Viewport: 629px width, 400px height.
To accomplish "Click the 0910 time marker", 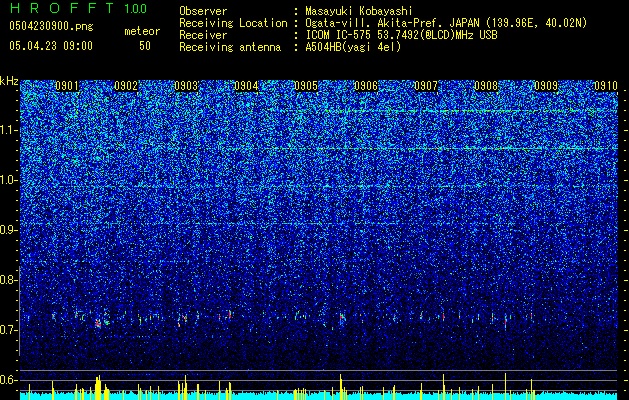I will pyautogui.click(x=606, y=86).
